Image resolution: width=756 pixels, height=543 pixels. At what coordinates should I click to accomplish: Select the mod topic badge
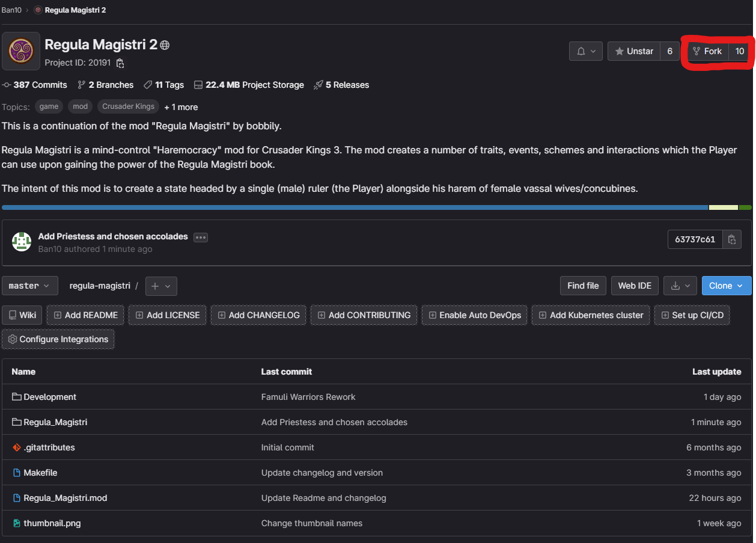point(81,106)
